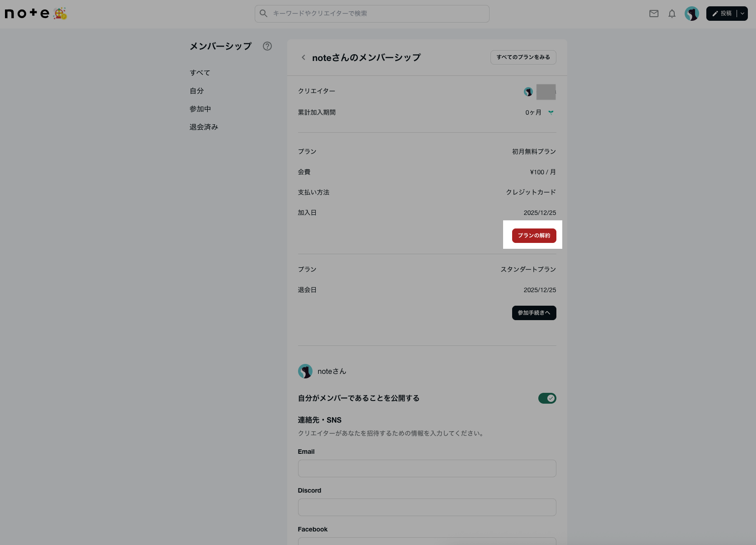The height and width of the screenshot is (545, 756).
Task: Click the 初月無料プラン plan name
Action: 534,152
